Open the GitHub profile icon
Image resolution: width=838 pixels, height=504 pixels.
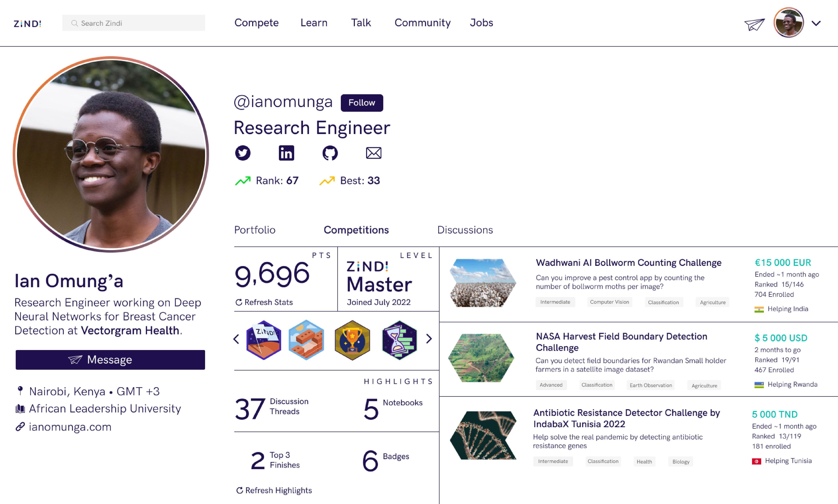330,153
